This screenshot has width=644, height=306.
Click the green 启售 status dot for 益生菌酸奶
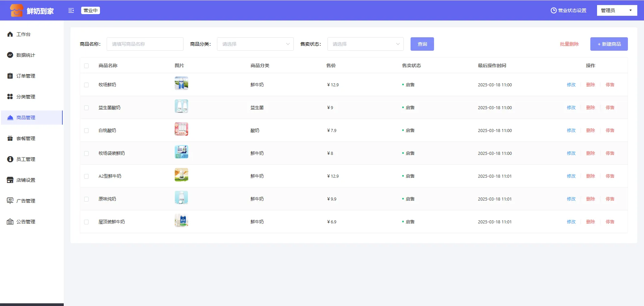point(403,107)
